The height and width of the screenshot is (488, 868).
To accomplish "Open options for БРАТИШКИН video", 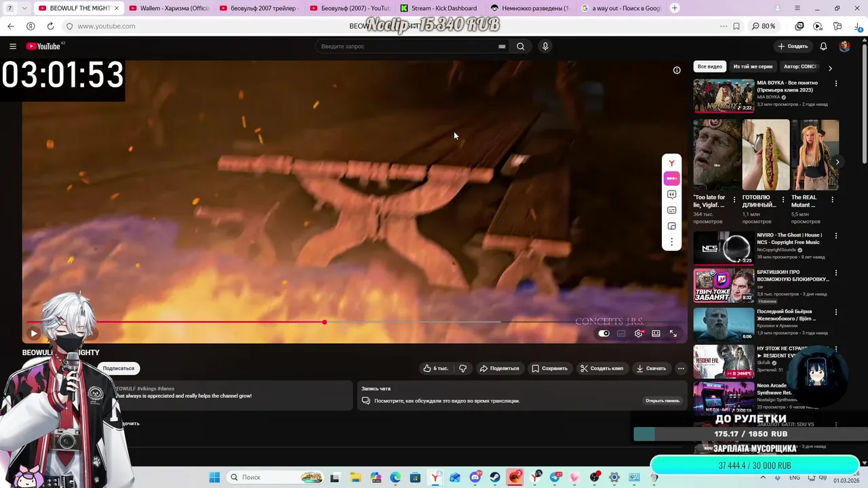I will [x=835, y=274].
